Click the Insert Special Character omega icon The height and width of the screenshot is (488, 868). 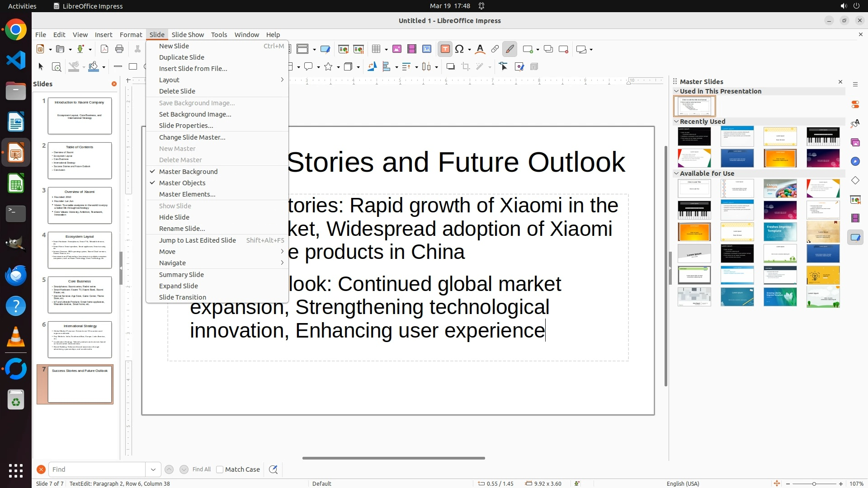[459, 49]
